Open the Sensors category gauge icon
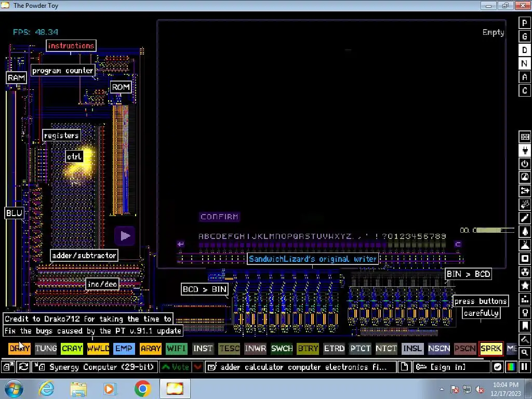Viewport: 532px width, 399px height. click(x=525, y=178)
